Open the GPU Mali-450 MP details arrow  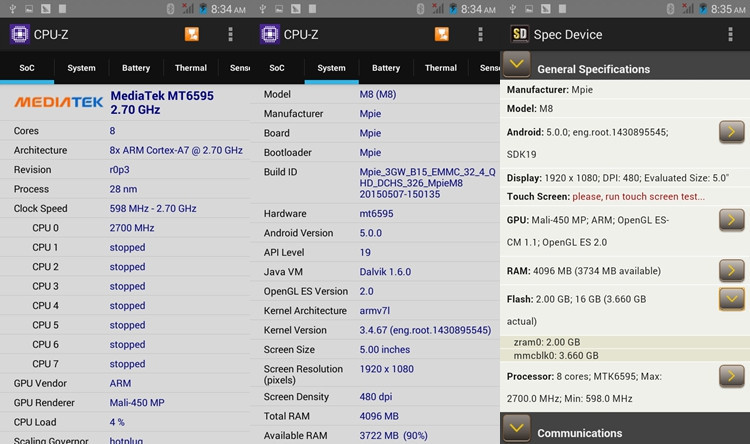(731, 220)
